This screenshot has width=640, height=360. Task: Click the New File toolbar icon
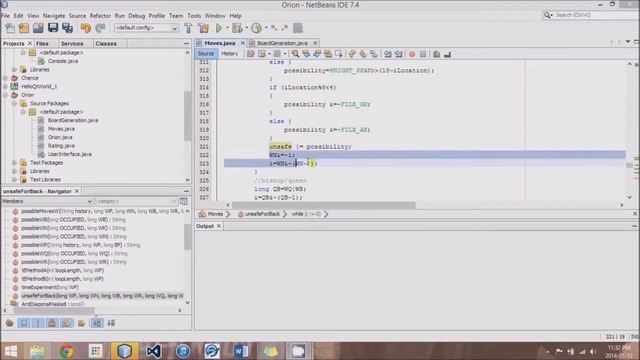[10, 28]
